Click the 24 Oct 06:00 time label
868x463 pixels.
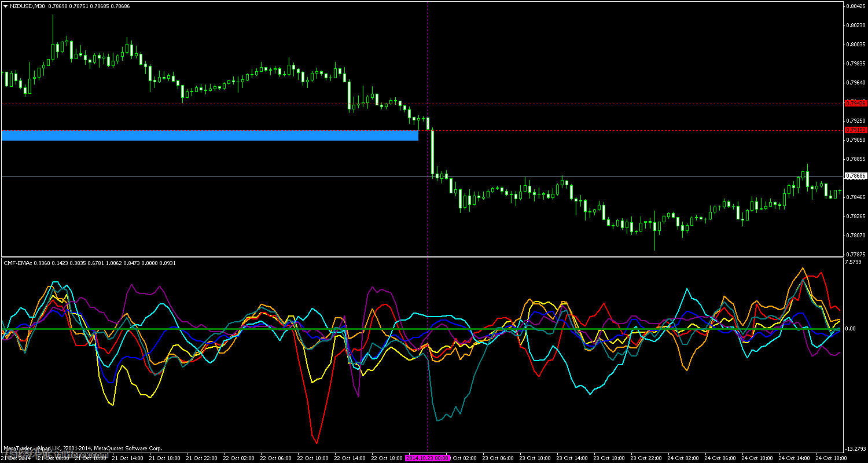pyautogui.click(x=720, y=458)
